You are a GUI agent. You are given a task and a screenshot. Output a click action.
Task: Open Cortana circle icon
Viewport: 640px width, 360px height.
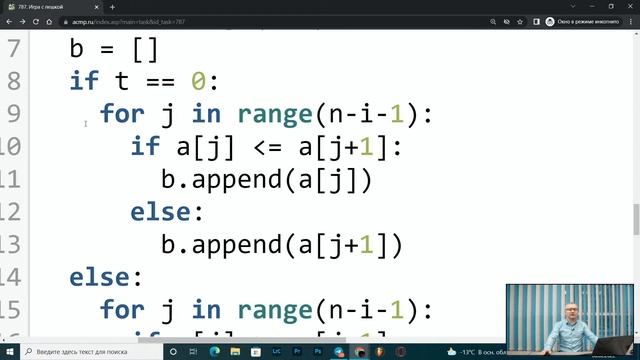pos(173,351)
